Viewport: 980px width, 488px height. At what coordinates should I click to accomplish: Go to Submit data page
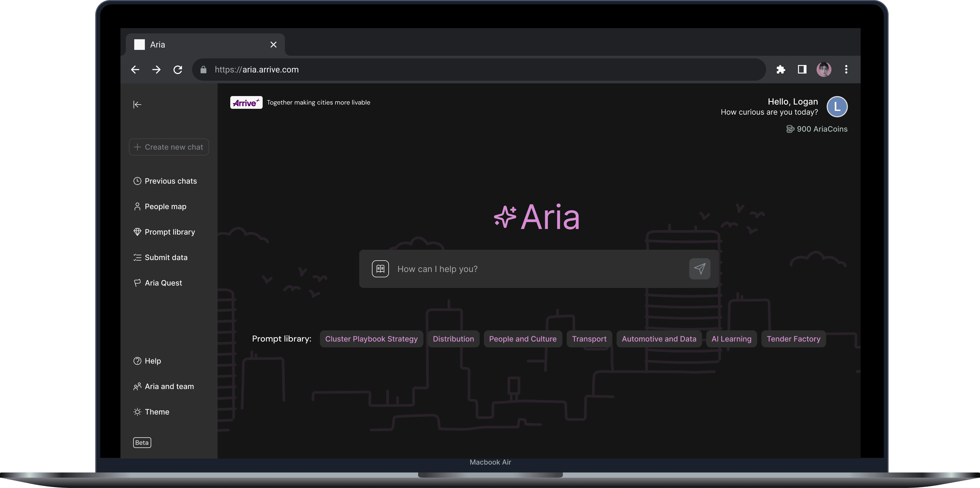[x=166, y=258]
